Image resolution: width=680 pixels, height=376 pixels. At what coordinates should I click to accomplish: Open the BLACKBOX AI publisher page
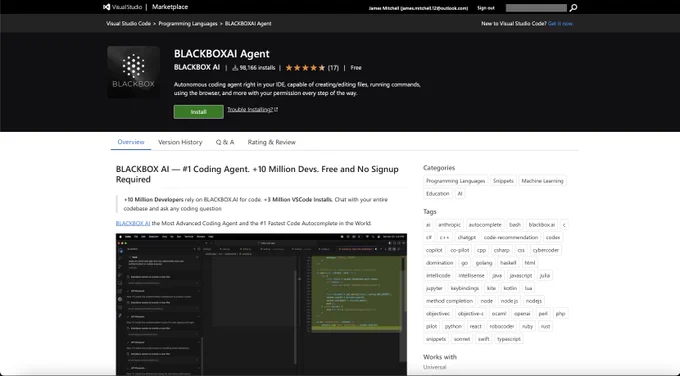pos(197,67)
